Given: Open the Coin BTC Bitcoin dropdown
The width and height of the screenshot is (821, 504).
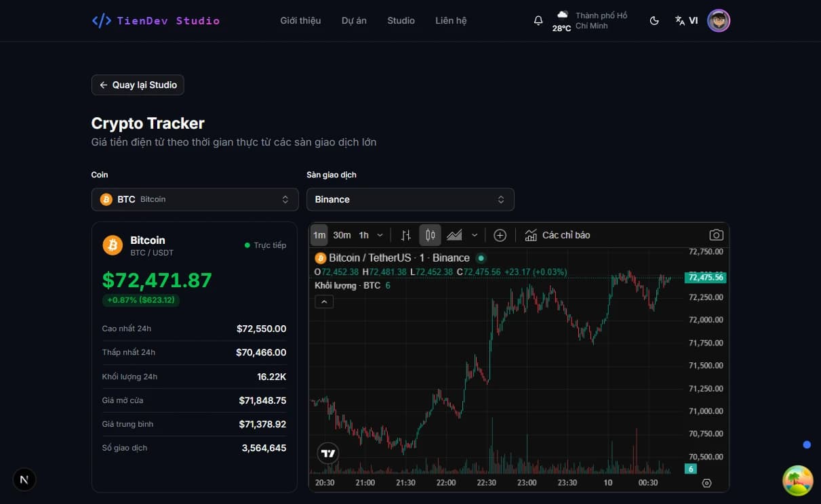Looking at the screenshot, I should coord(195,199).
